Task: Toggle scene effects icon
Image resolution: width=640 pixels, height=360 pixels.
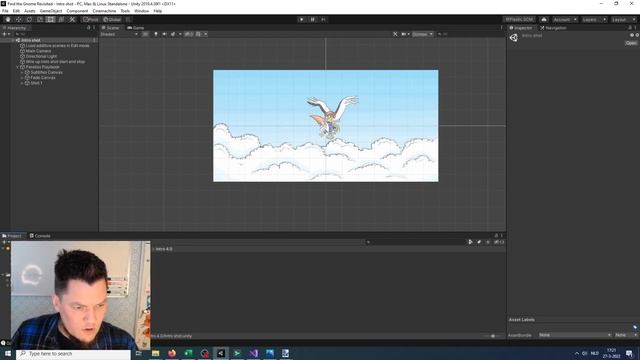Action: (x=173, y=34)
